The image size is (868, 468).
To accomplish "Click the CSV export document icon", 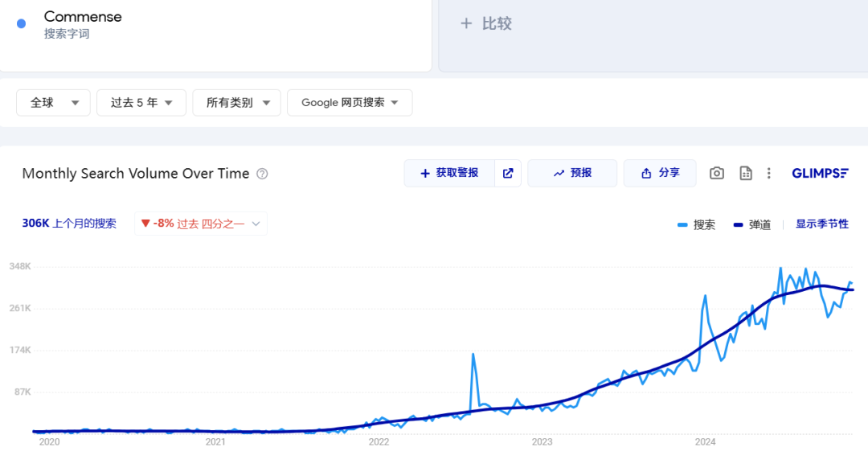I will 745,173.
